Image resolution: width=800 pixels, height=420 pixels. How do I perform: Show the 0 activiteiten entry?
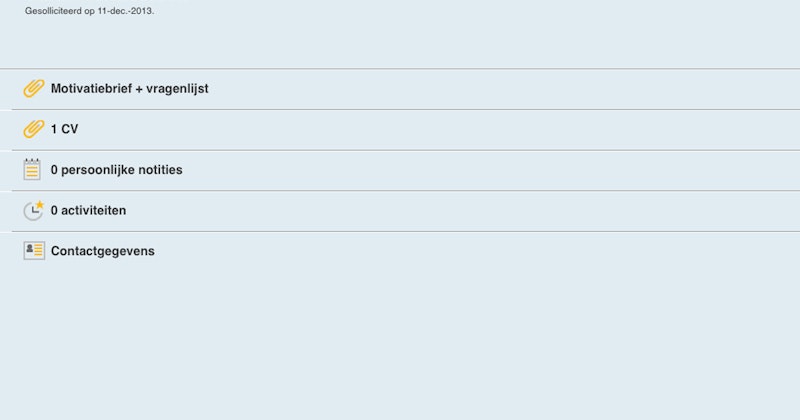(x=88, y=210)
